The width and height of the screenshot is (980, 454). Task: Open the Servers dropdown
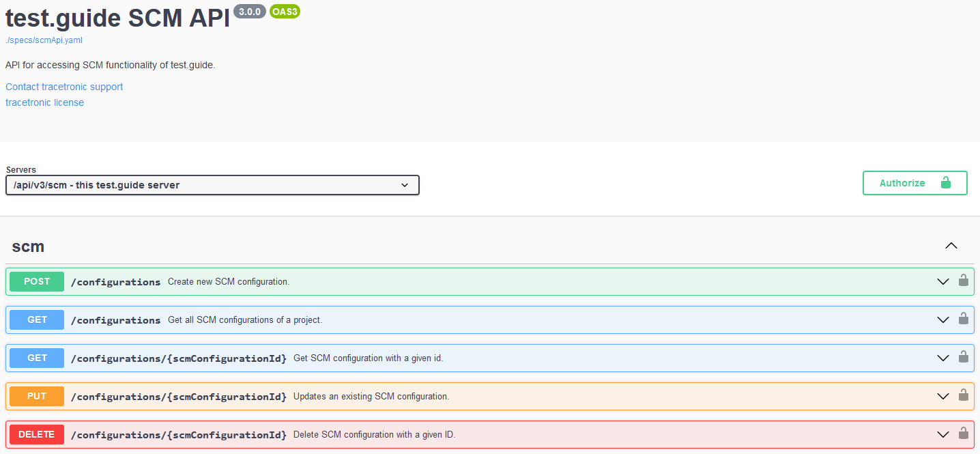[x=212, y=185]
